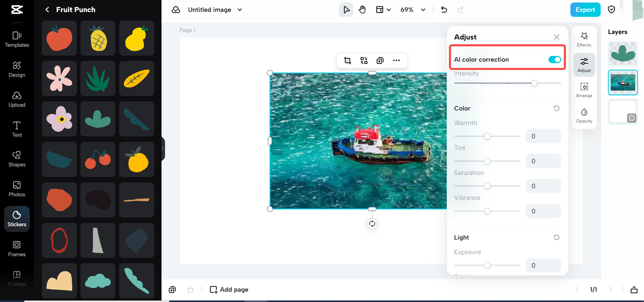The width and height of the screenshot is (644, 302).
Task: Open the Photos panel
Action: coord(17,189)
